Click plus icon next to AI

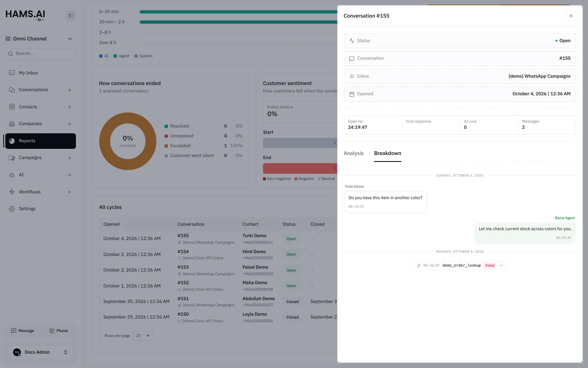[69, 175]
